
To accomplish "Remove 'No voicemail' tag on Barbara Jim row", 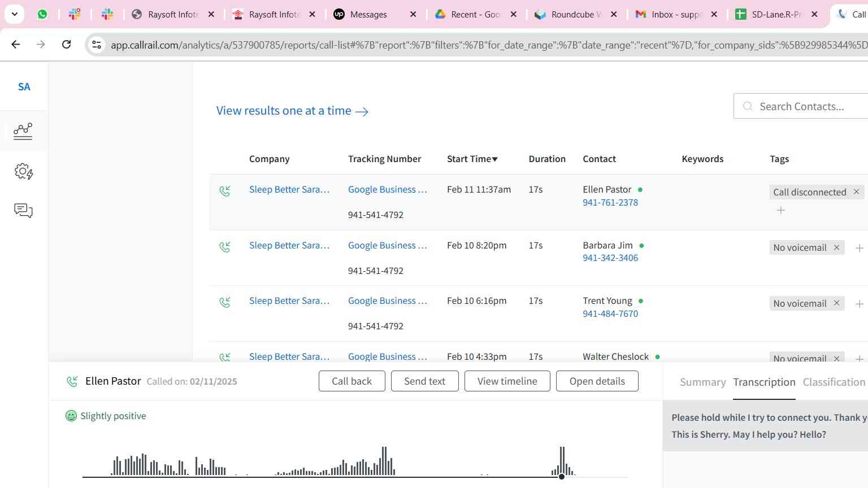I will pos(836,247).
